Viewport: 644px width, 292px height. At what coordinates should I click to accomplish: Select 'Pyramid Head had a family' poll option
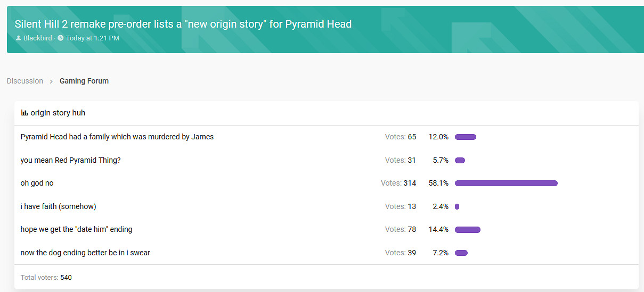click(117, 137)
